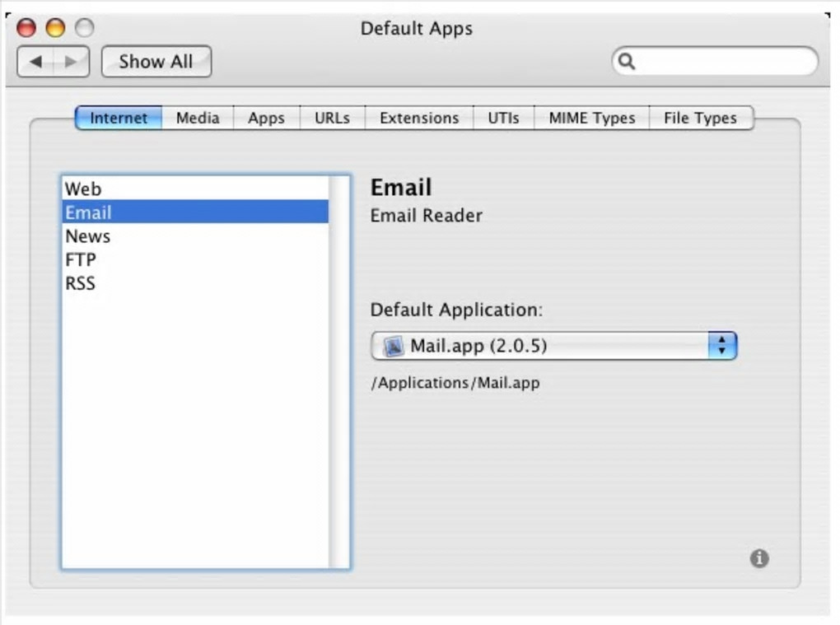Click the info icon at bottom right
Screen dimensions: 840x625
(x=759, y=558)
